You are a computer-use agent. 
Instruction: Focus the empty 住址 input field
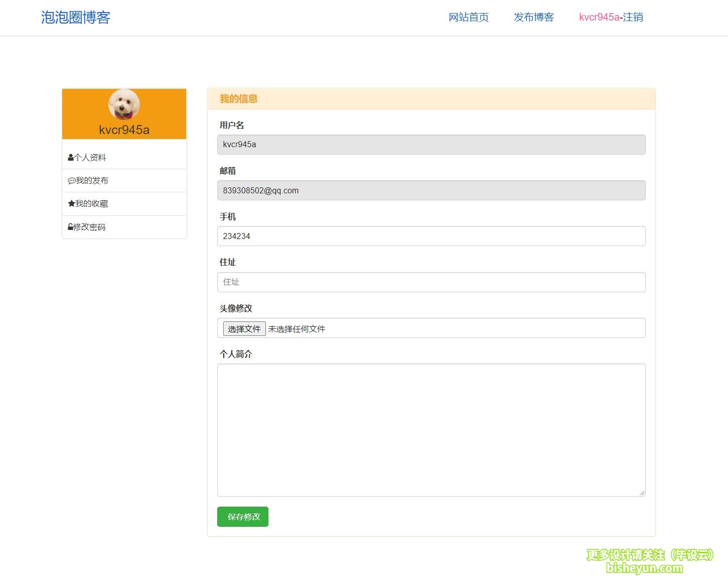431,282
